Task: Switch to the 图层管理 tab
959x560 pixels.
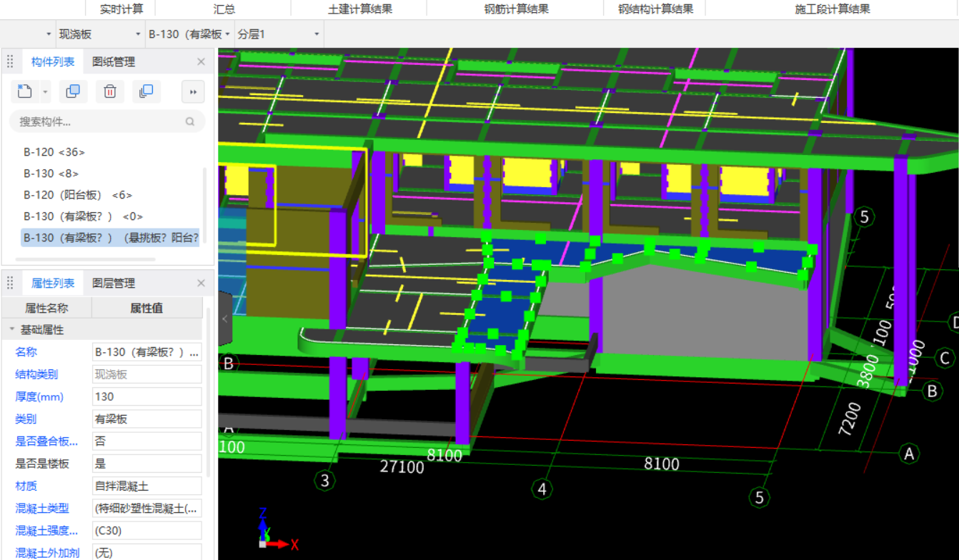Action: (x=114, y=284)
